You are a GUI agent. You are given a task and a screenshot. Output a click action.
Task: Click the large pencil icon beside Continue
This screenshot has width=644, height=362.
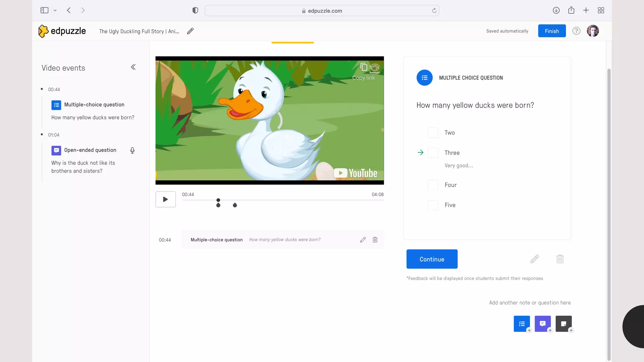tap(535, 259)
